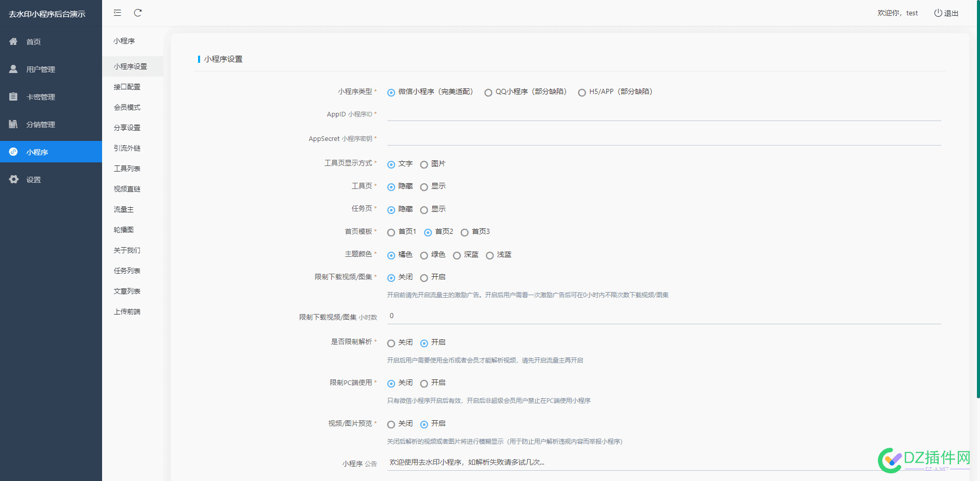Select 首页2 template
980x481 pixels.
pos(428,232)
